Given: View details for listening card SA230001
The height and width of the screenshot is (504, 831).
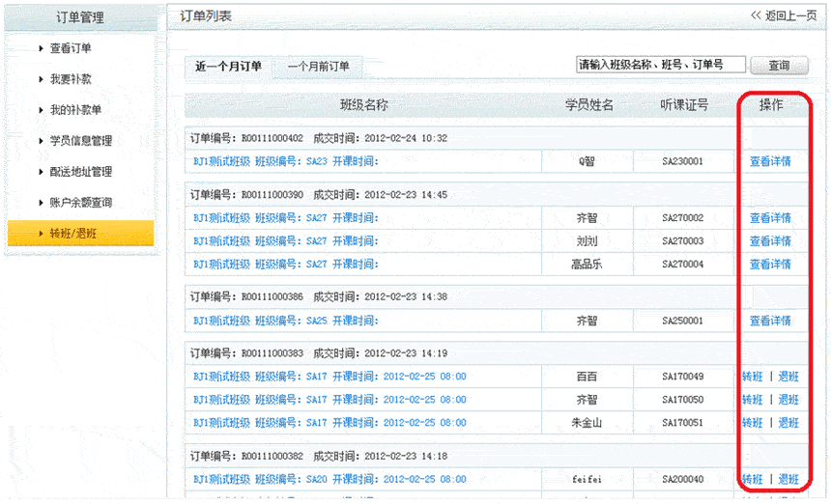Looking at the screenshot, I should coord(770,162).
